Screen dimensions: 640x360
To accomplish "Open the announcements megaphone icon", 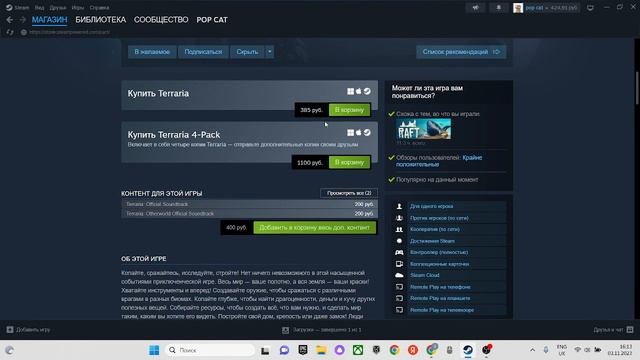I will (x=476, y=7).
